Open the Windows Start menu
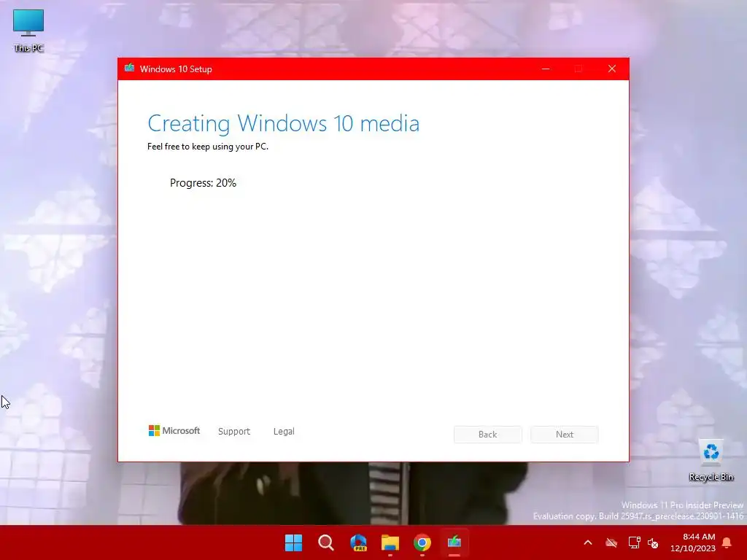 point(293,542)
